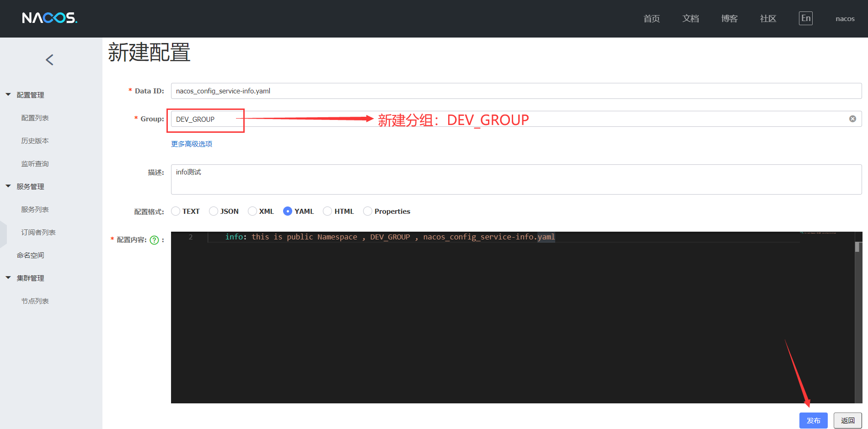Image resolution: width=868 pixels, height=429 pixels.
Task: Select TEXT format radio button
Action: point(176,211)
